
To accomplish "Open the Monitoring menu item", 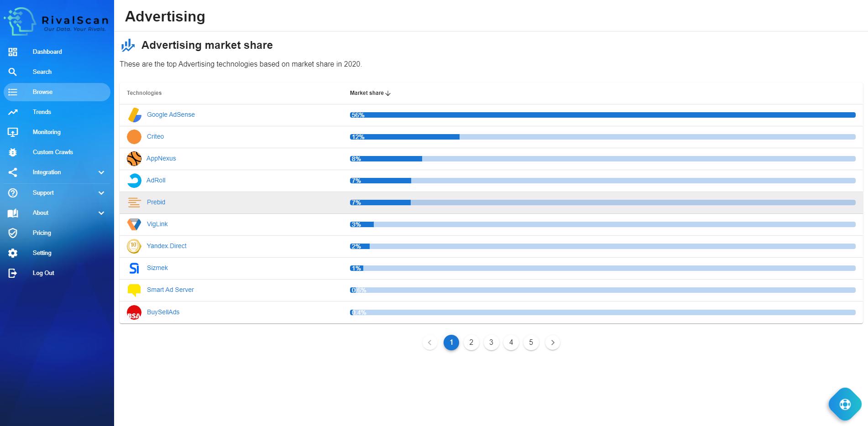I will (x=47, y=132).
